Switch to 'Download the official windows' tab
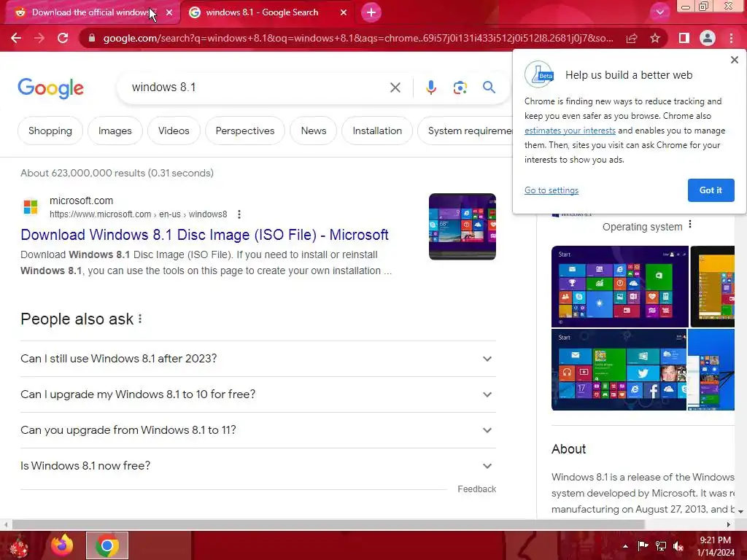Screen dimensions: 747x560 (90, 12)
